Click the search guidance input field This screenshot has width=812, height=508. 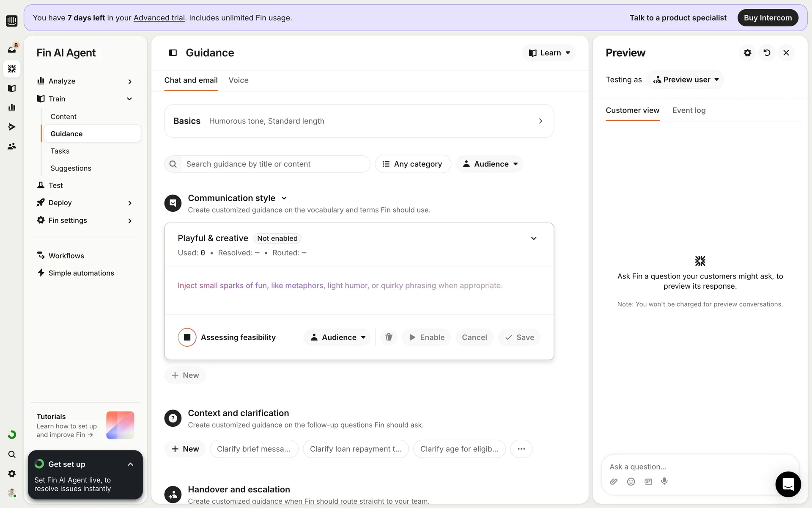[x=275, y=164]
